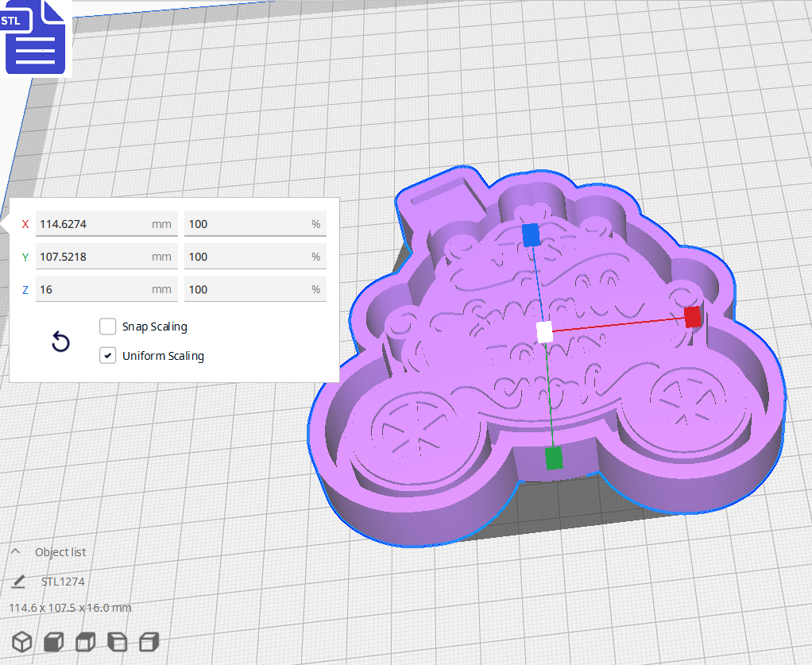Select the STL1274 object entry
The width and height of the screenshot is (812, 665).
(x=64, y=582)
